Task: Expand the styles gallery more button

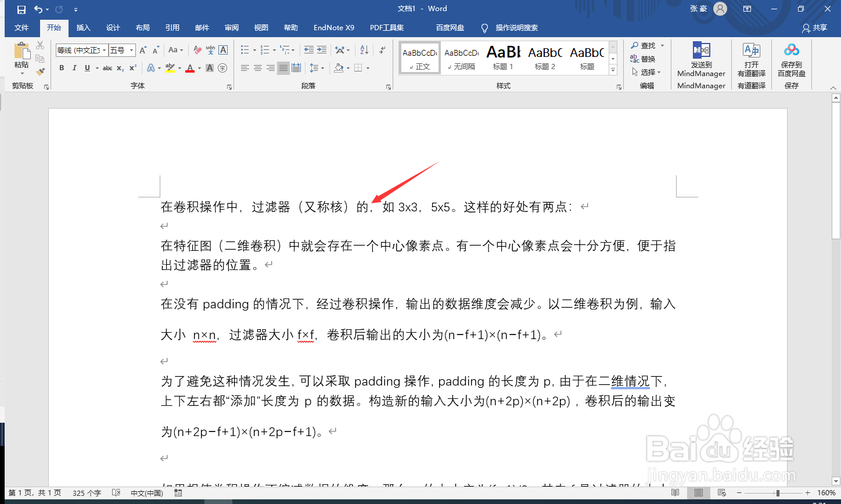Action: coord(613,70)
